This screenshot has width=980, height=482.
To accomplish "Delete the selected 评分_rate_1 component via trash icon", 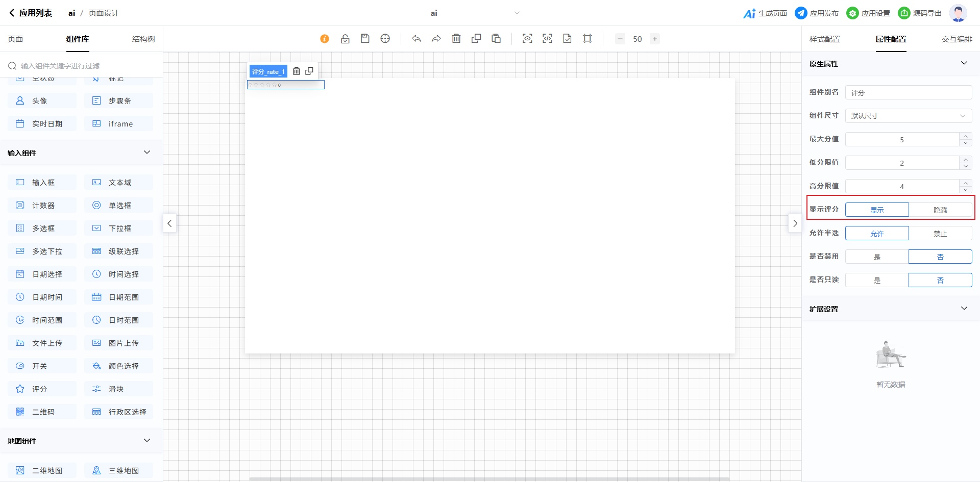I will tap(296, 71).
